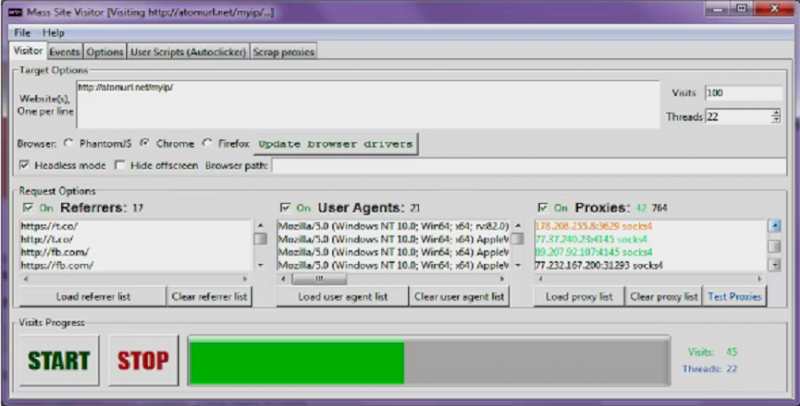
Task: Click proxy list scroll right arrow
Action: tap(759, 279)
